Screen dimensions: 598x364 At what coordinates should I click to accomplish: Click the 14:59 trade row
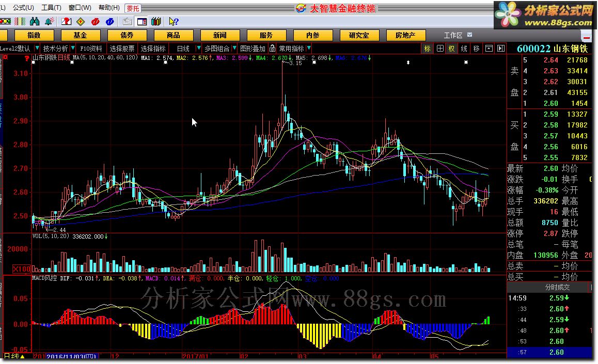click(x=549, y=298)
